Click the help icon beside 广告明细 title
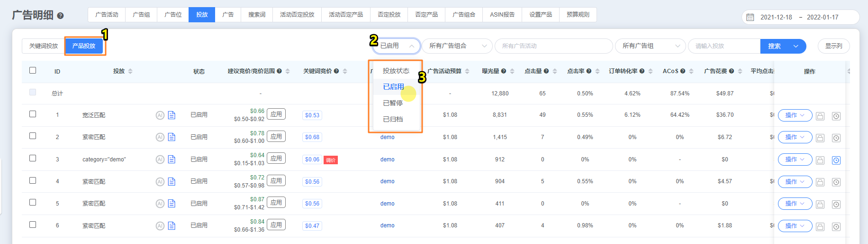Viewport: 868px width, 244px height. click(60, 16)
